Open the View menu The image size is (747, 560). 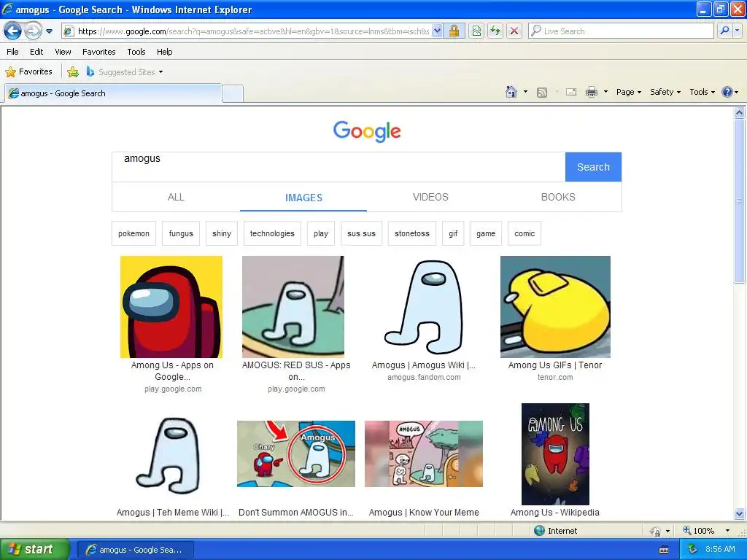click(x=63, y=52)
